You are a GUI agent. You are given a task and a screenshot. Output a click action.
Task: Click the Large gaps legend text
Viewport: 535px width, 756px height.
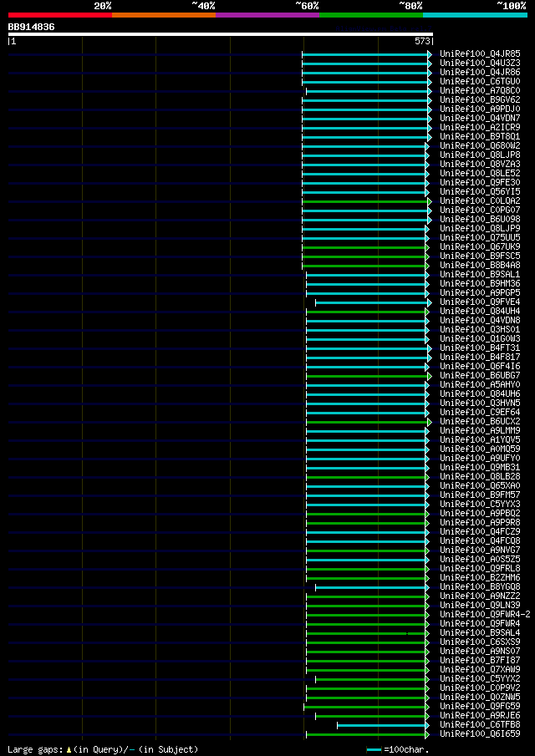pyautogui.click(x=103, y=749)
